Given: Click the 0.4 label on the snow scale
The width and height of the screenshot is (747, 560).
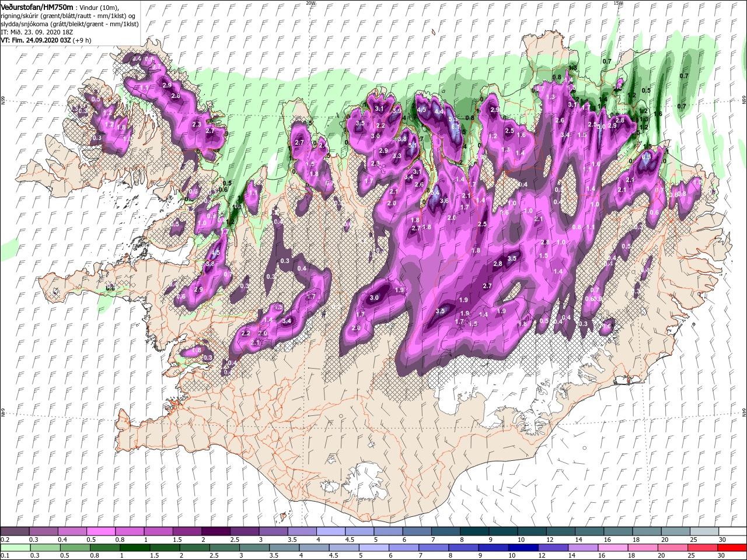Looking at the screenshot, I should pyautogui.click(x=62, y=540).
